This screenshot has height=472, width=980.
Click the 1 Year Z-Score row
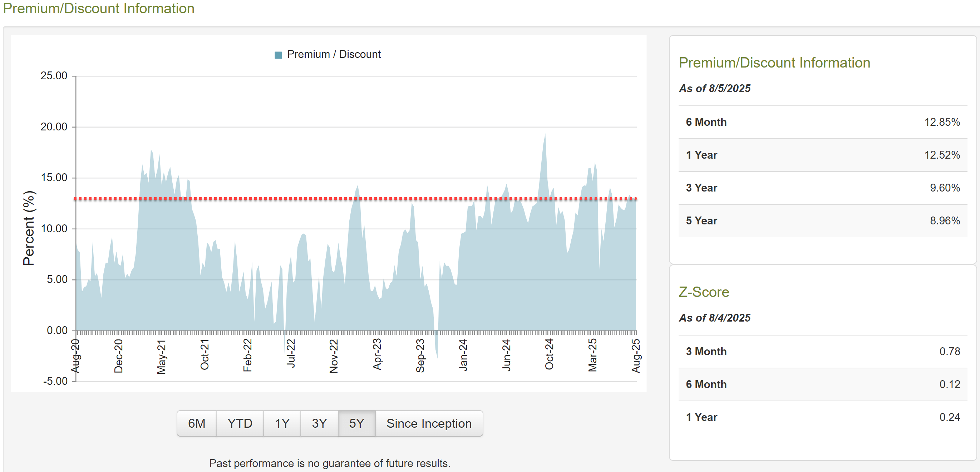click(822, 417)
